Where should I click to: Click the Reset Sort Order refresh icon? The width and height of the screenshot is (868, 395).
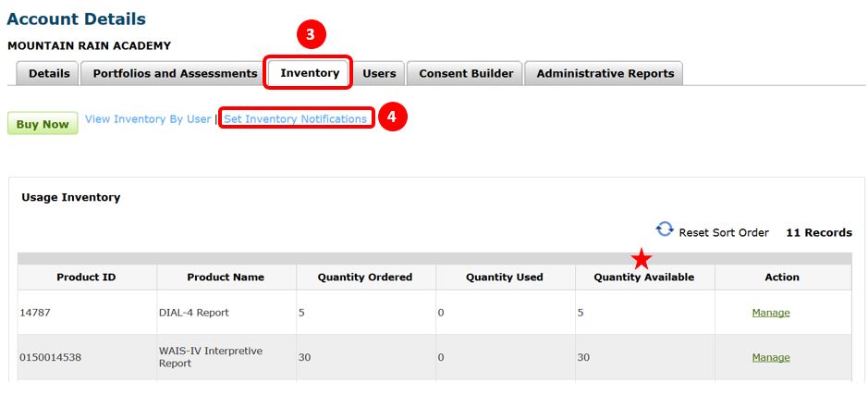click(x=665, y=229)
